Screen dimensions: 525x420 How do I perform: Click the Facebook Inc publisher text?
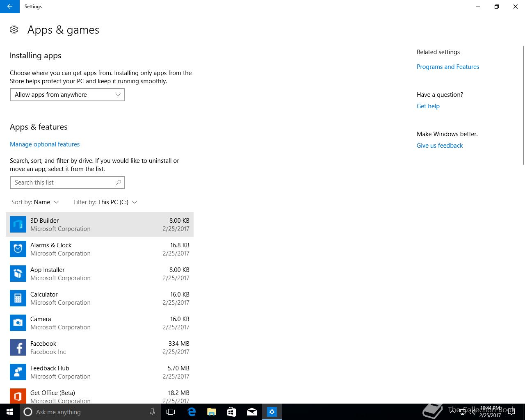click(48, 352)
